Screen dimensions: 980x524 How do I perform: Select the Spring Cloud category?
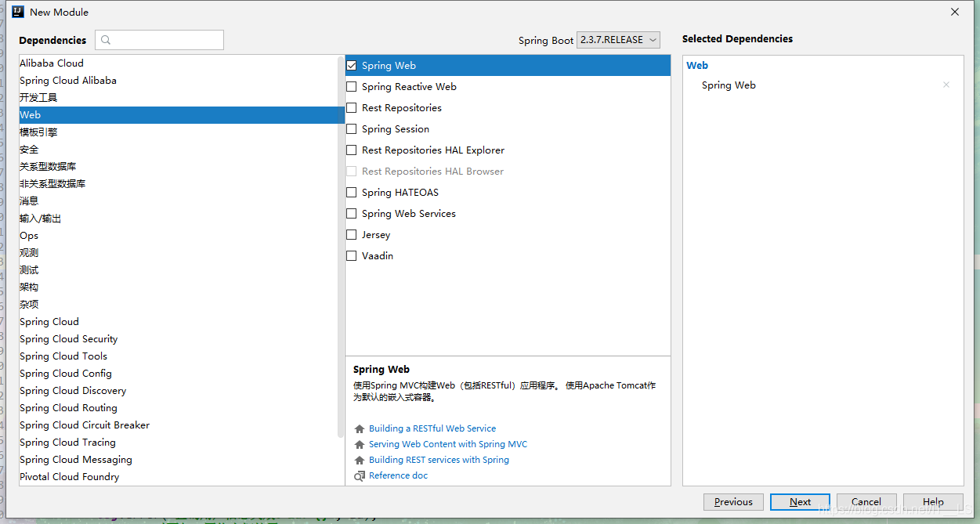click(179, 322)
